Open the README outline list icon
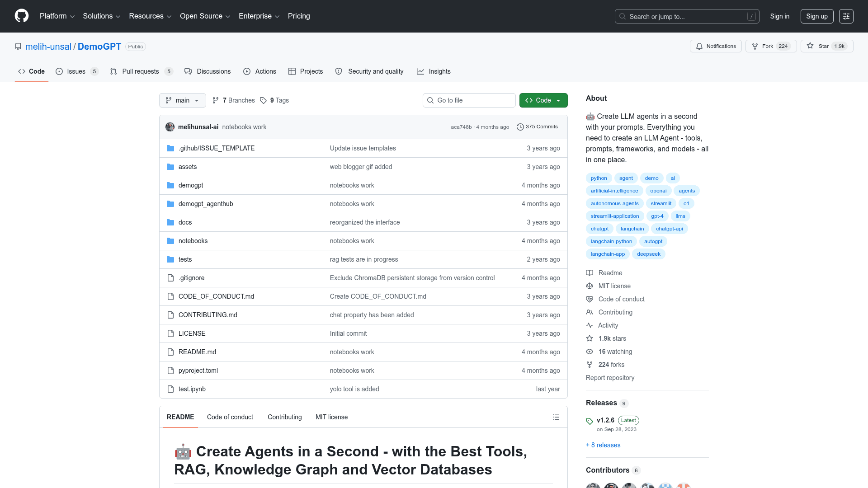 556,417
